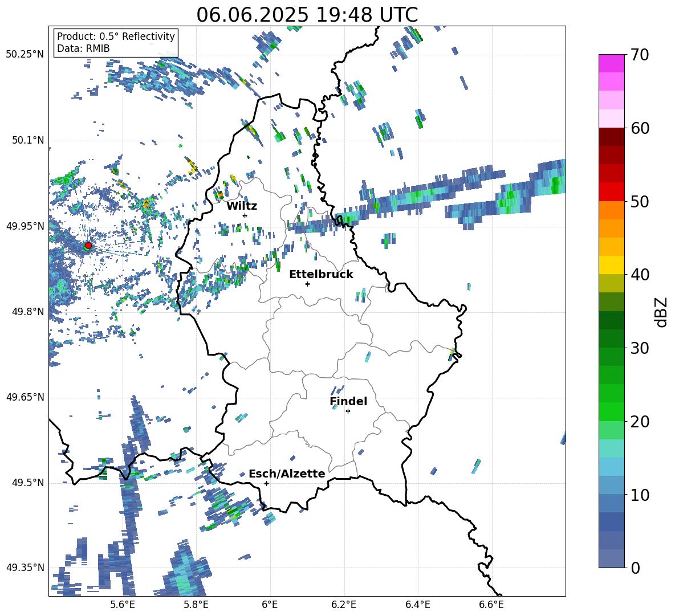This screenshot has height=616, width=675.
Task: Click the Findel station cross marker
Action: (x=348, y=411)
